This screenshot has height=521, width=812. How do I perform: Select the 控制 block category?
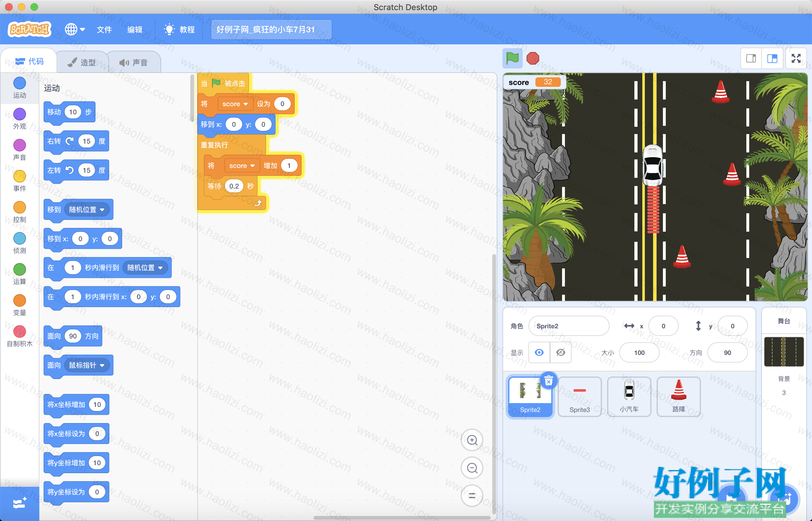tap(20, 212)
